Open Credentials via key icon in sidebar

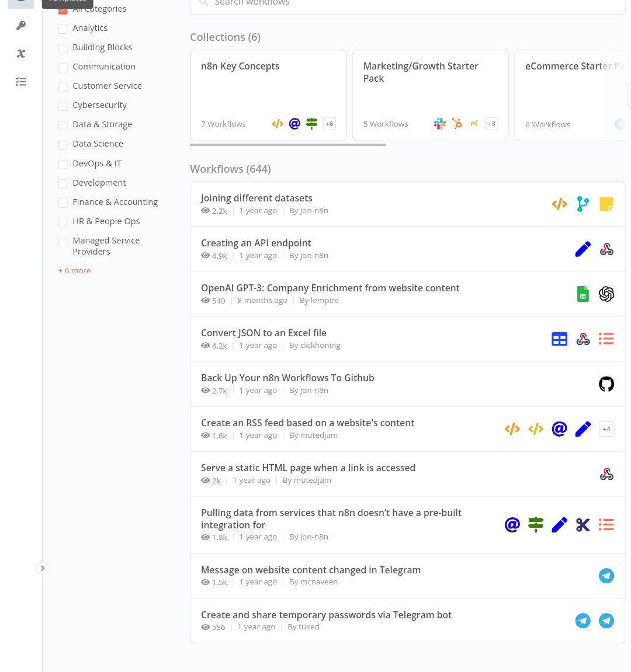(x=21, y=26)
